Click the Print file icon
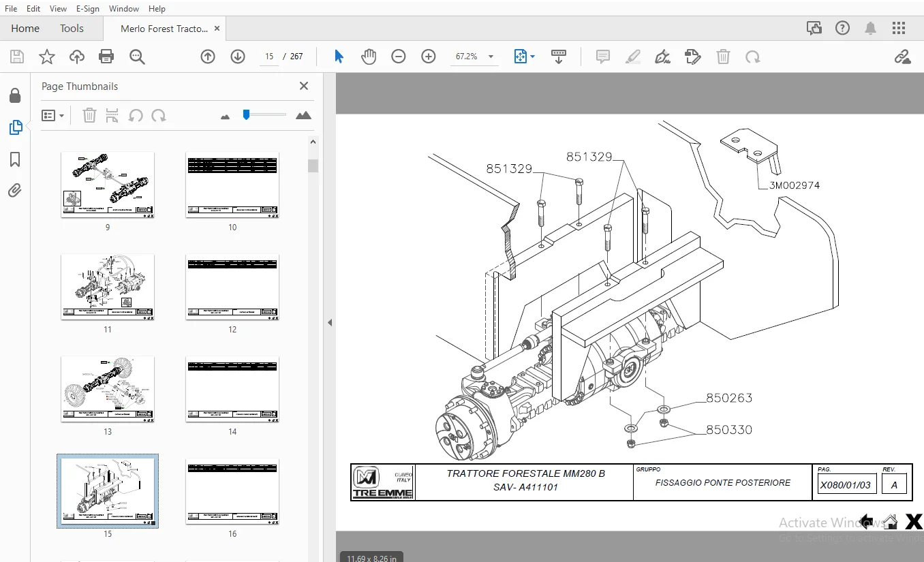The width and height of the screenshot is (924, 562). 106,57
